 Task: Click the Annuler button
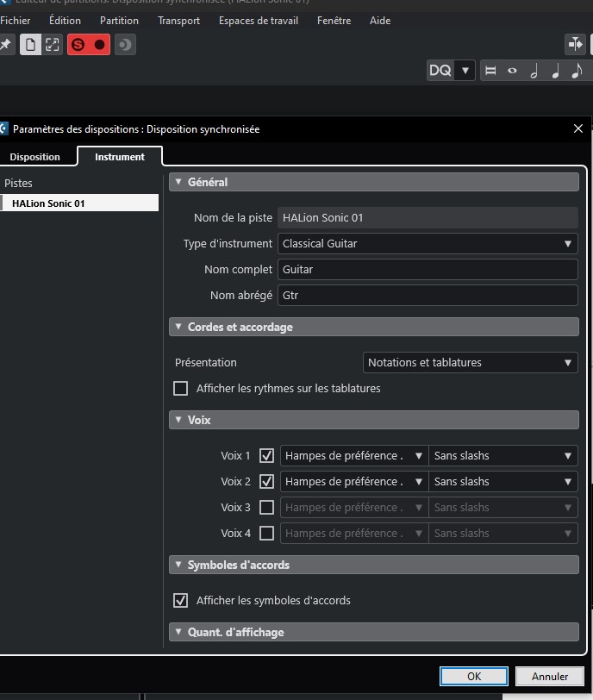[x=550, y=677]
